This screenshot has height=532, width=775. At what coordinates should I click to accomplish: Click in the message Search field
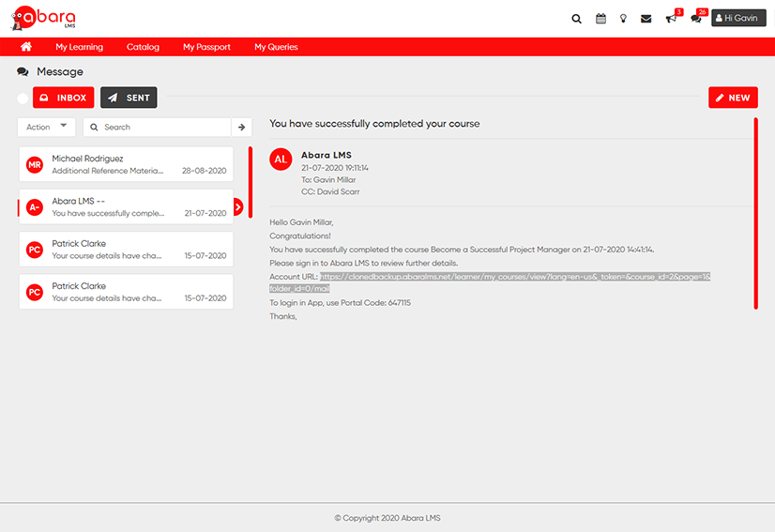coord(158,127)
